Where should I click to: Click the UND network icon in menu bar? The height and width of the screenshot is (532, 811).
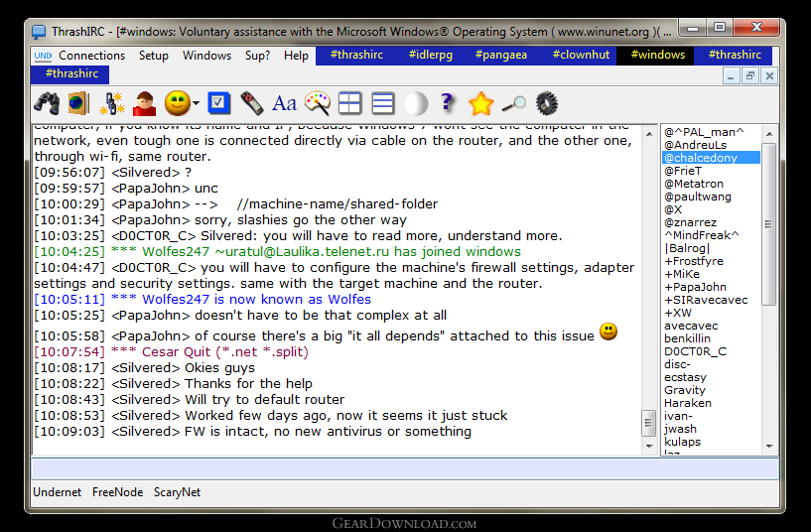point(43,56)
